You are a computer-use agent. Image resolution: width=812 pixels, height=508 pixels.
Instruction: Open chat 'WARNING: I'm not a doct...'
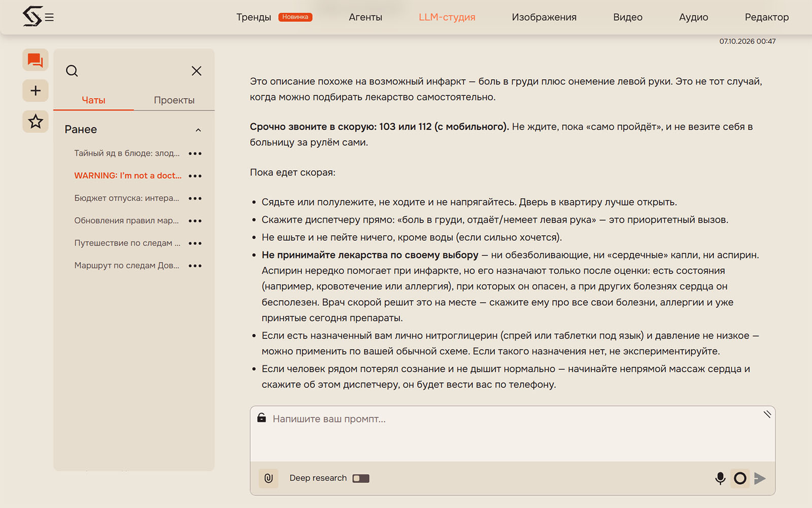coord(128,175)
